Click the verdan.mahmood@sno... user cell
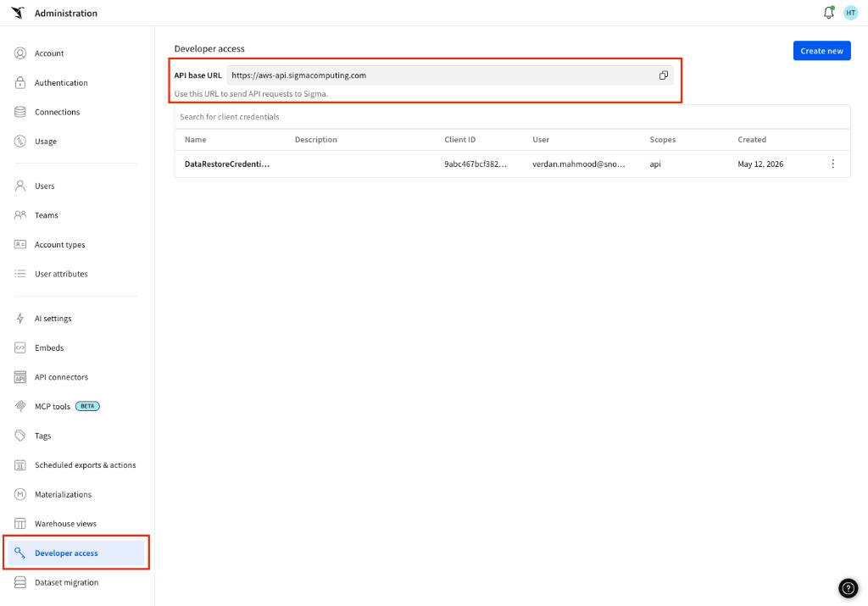 [578, 164]
